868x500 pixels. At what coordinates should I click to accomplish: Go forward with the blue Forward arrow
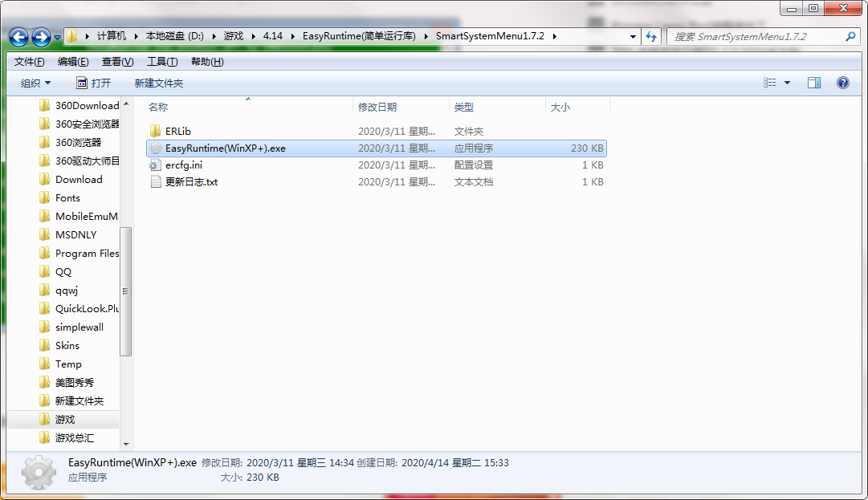41,37
